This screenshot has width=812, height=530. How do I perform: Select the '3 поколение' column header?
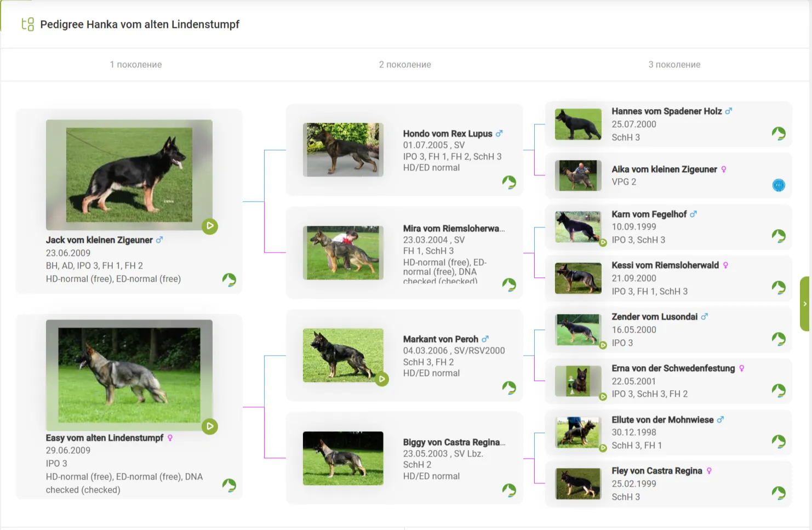click(x=674, y=65)
